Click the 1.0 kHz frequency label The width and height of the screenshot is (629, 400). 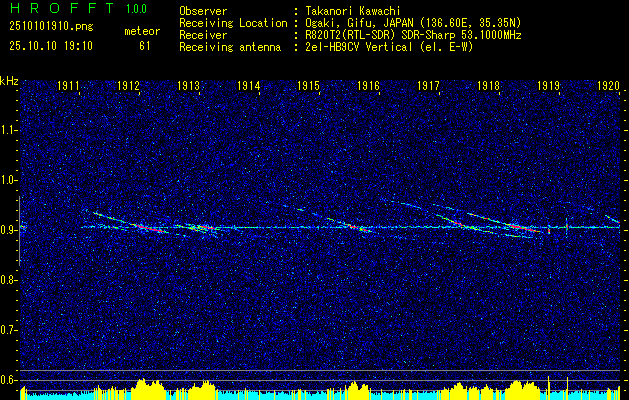[x=8, y=180]
